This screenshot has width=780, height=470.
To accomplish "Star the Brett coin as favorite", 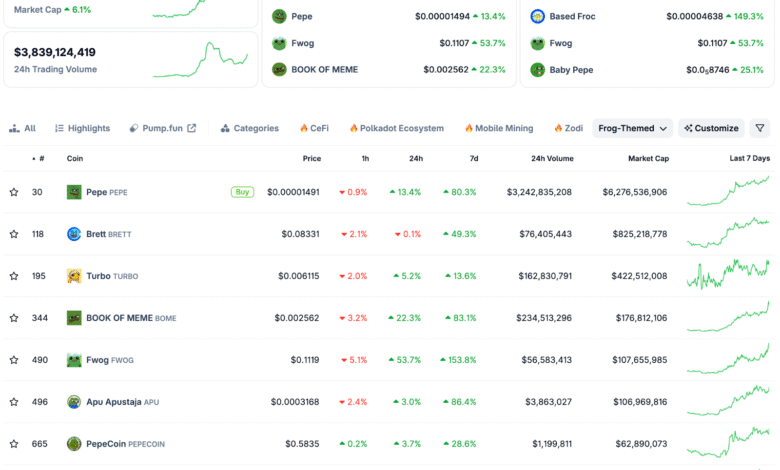I will 14,234.
